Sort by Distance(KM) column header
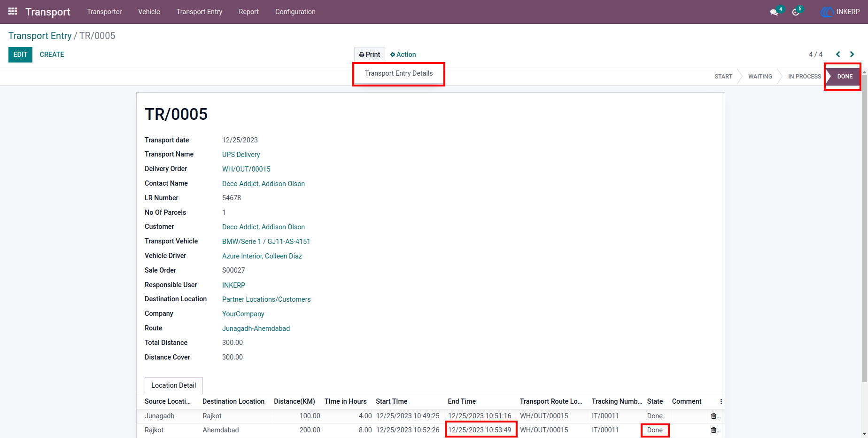The width and height of the screenshot is (868, 438). tap(294, 401)
